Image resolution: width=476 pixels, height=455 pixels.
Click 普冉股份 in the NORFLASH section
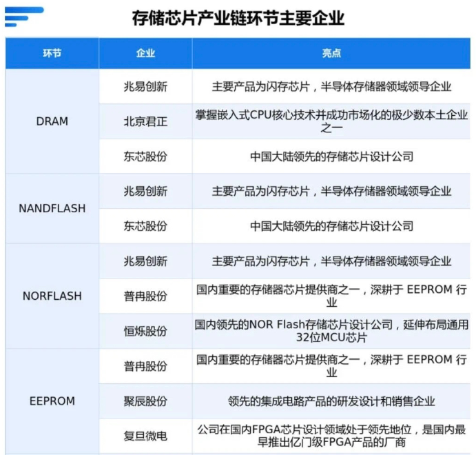[x=145, y=296]
